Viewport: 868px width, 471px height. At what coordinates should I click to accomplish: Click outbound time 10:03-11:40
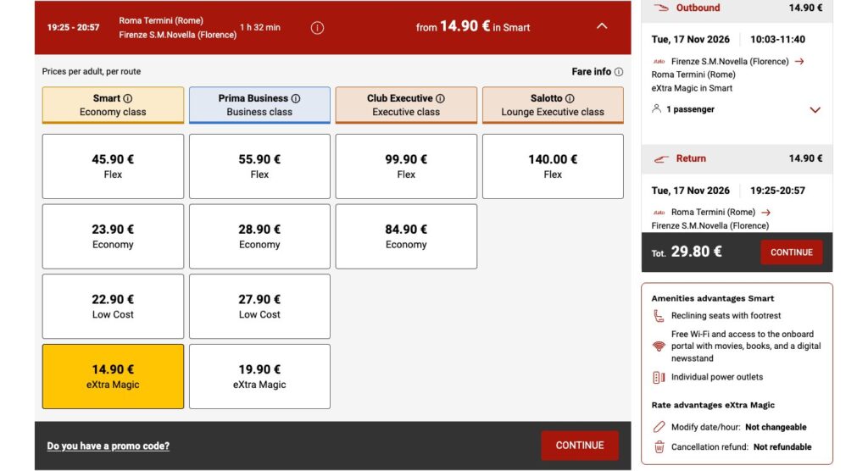[x=778, y=40]
